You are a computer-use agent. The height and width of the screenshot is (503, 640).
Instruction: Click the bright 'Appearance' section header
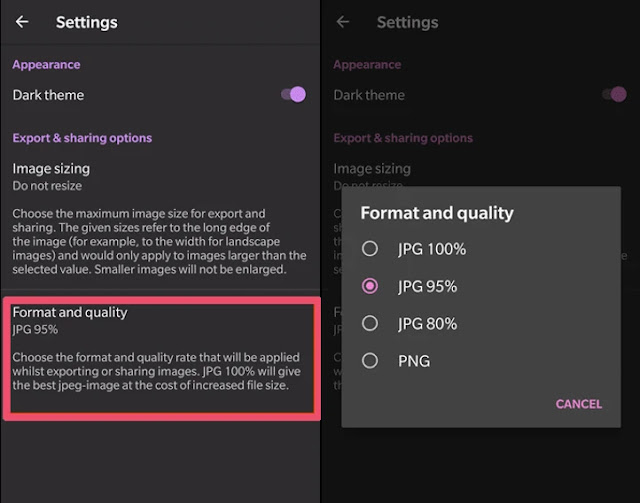(46, 65)
